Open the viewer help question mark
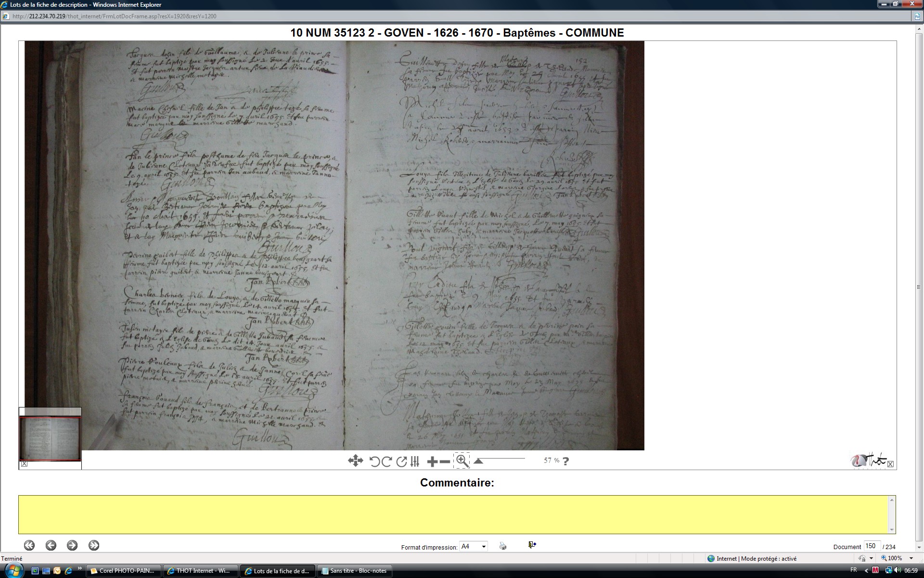924x578 pixels. tap(565, 461)
